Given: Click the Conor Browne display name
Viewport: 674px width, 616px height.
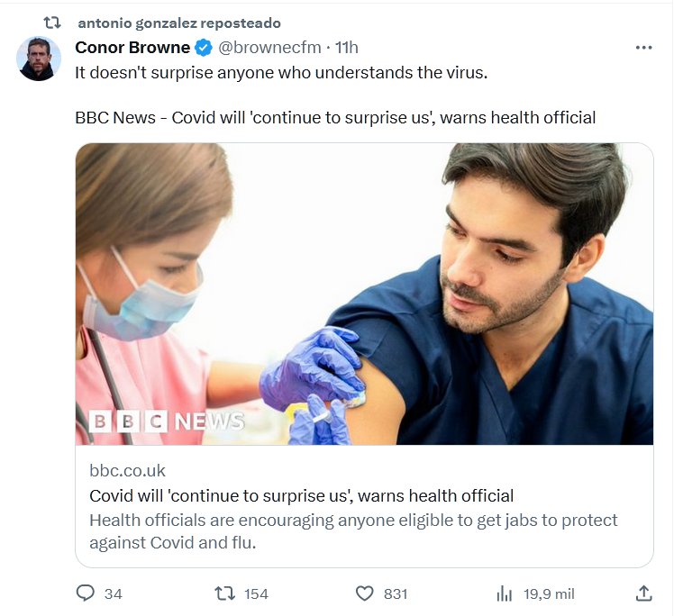Looking at the screenshot, I should (x=132, y=48).
